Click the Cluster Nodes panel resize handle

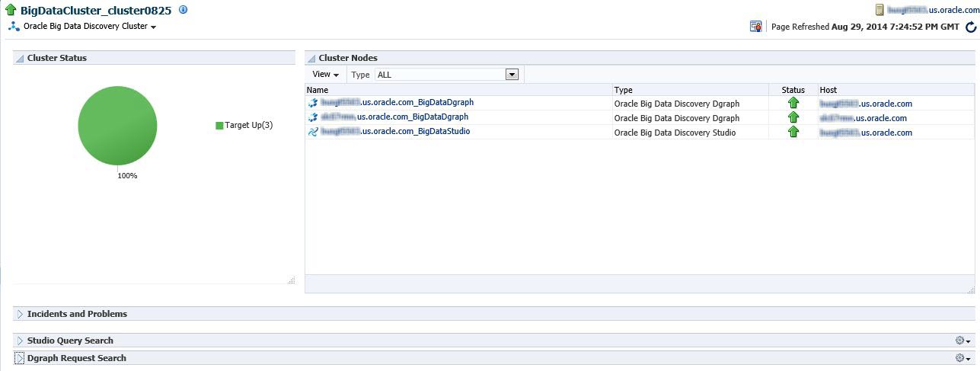coord(971,289)
